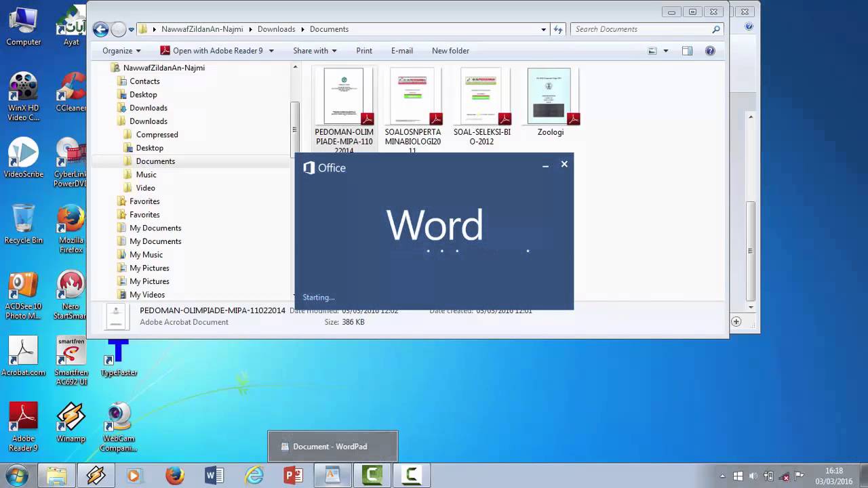The height and width of the screenshot is (488, 868).
Task: Click E-mail in the Explorer toolbar
Action: (402, 51)
